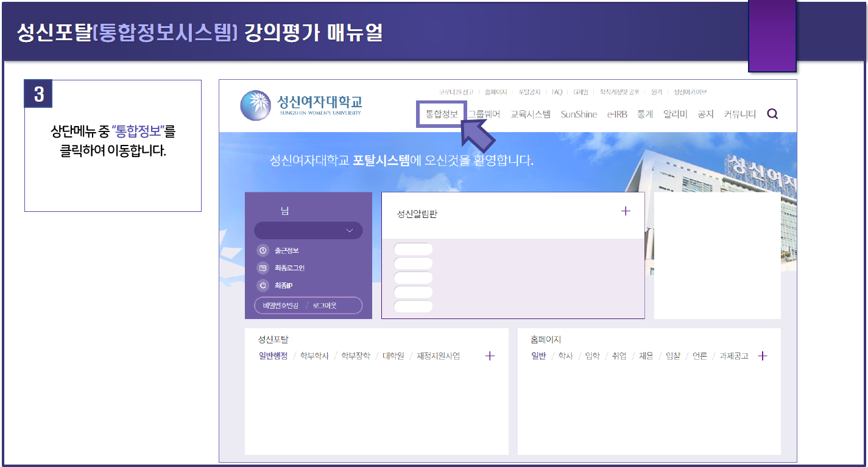Image resolution: width=868 pixels, height=467 pixels.
Task: Open the 그룹웨어 top menu
Action: [484, 114]
